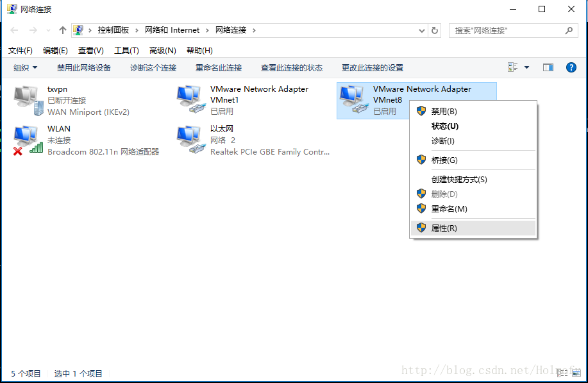This screenshot has height=383, width=588.
Task: Choose 状态(U) in context menu
Action: tap(473, 126)
